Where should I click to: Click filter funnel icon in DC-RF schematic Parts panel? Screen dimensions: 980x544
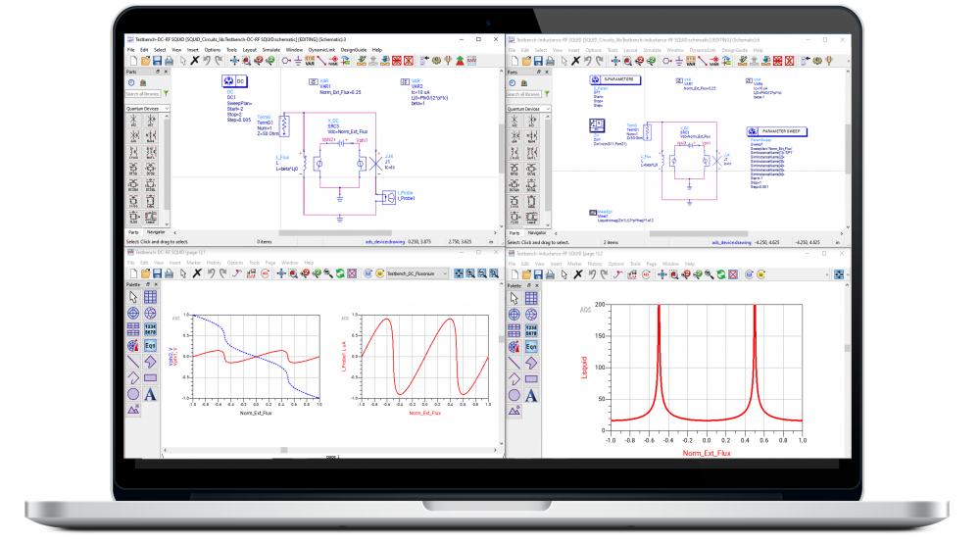tap(167, 94)
